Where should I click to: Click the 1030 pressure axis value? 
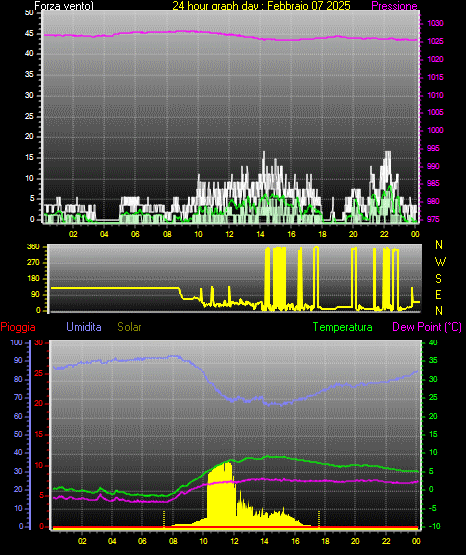point(435,23)
